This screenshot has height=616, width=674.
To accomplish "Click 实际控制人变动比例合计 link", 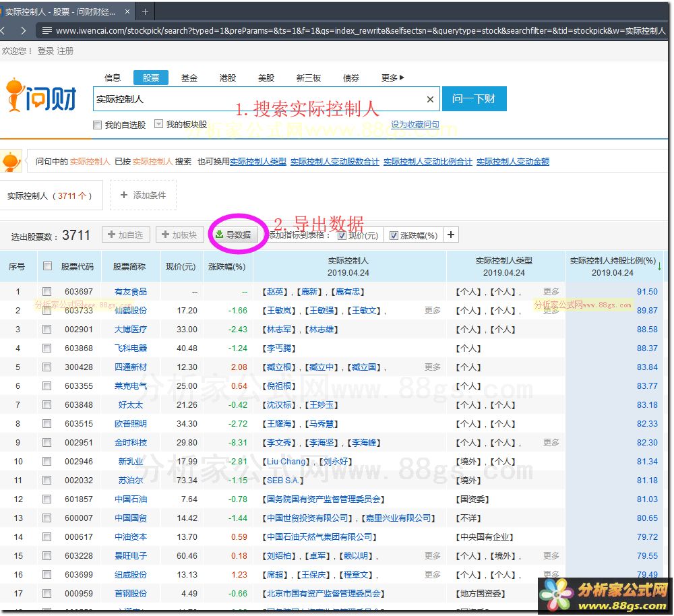I will (x=428, y=162).
